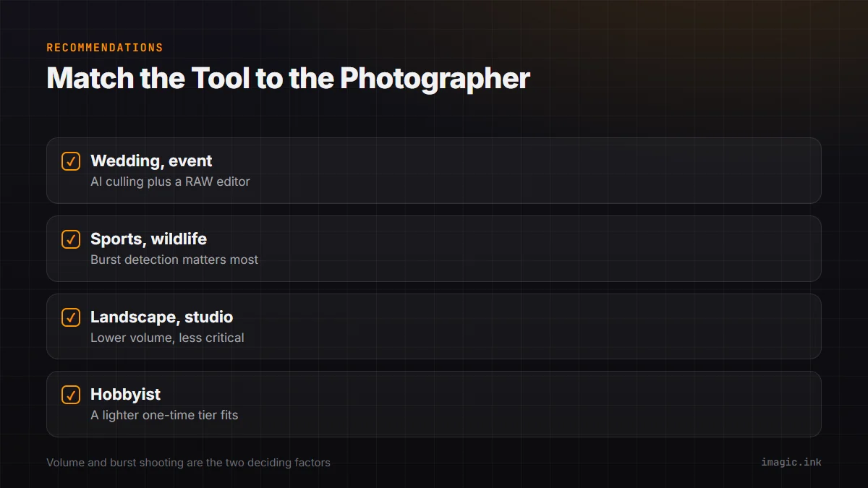Viewport: 868px width, 488px height.
Task: Click the checkmark icon beside Hobbyist
Action: point(71,395)
